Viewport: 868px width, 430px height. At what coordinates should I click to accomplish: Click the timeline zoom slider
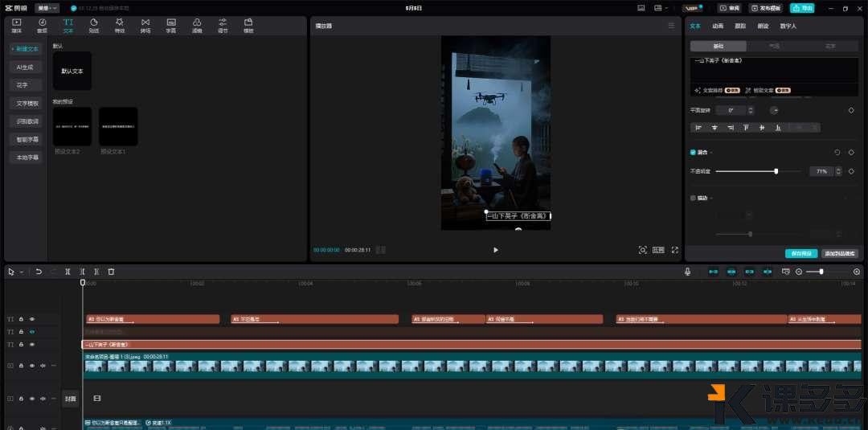tap(828, 272)
